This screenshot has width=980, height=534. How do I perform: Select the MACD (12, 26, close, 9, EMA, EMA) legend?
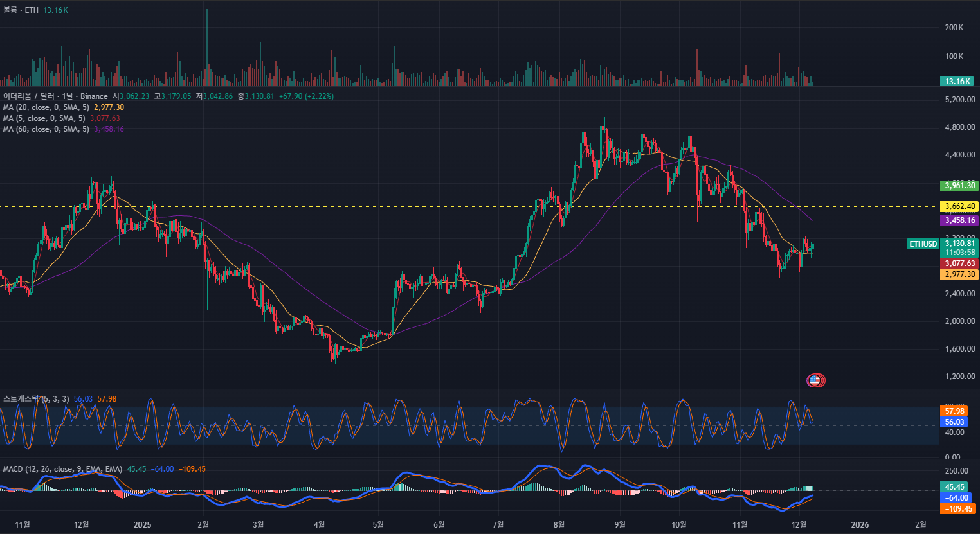pos(62,469)
